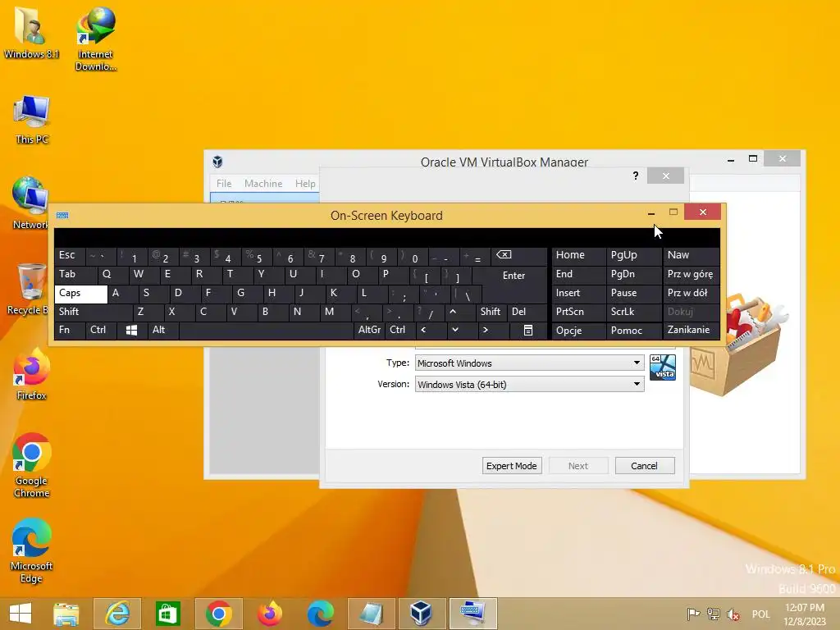Viewport: 840px width, 630px height.
Task: Toggle the Insert key
Action: (x=578, y=294)
